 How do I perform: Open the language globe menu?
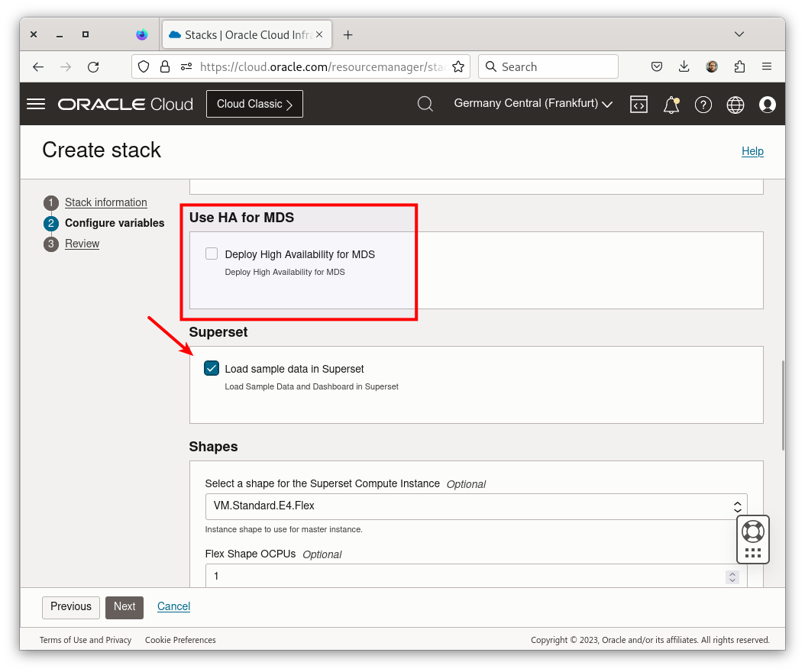tap(735, 104)
